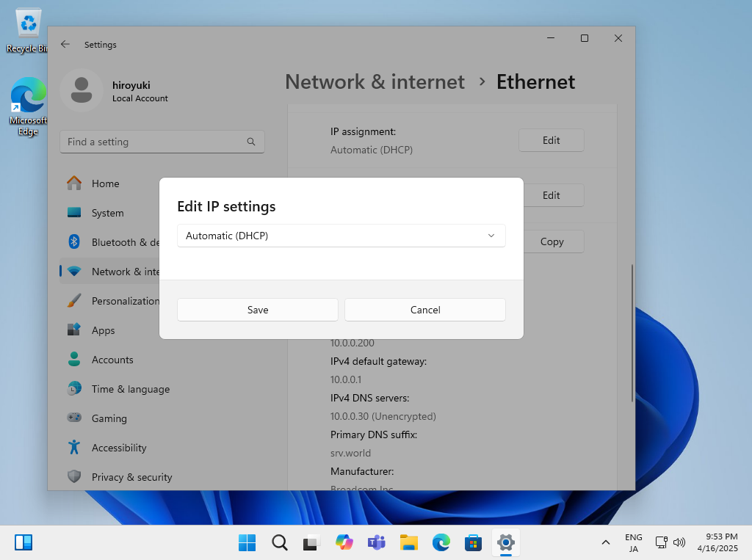Click the Time & language globe icon
Screen dimensions: 752x560
click(74, 388)
